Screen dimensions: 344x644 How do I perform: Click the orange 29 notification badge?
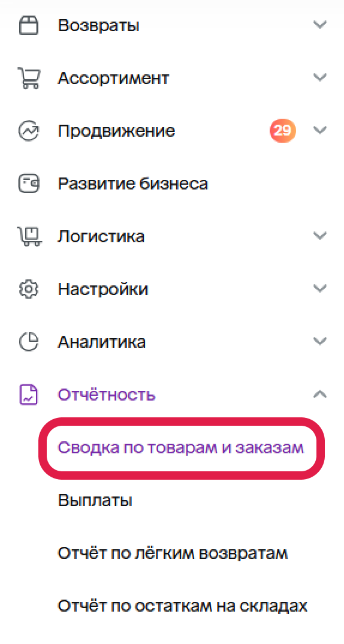coord(283,131)
